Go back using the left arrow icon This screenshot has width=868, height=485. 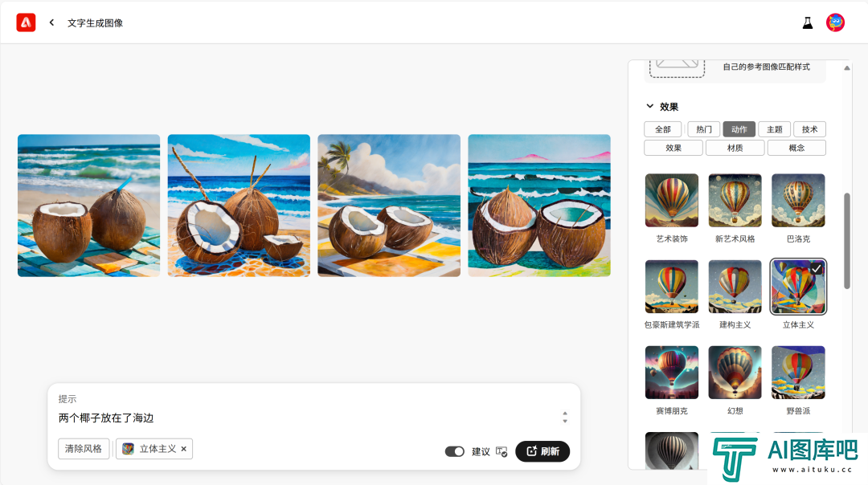51,22
